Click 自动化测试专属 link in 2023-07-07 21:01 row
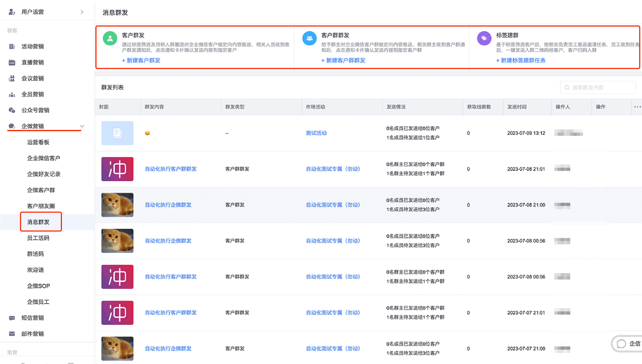Viewport: 642px width, 364px height. [x=333, y=313]
